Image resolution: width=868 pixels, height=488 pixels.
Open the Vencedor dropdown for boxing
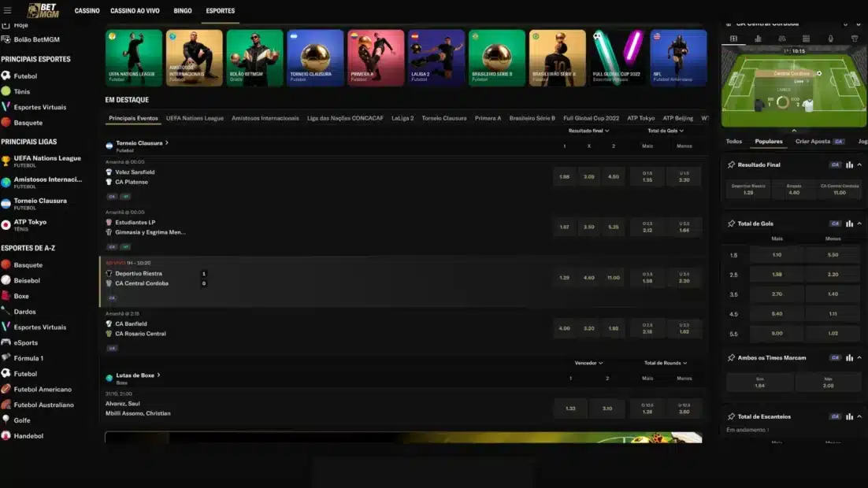pyautogui.click(x=588, y=363)
